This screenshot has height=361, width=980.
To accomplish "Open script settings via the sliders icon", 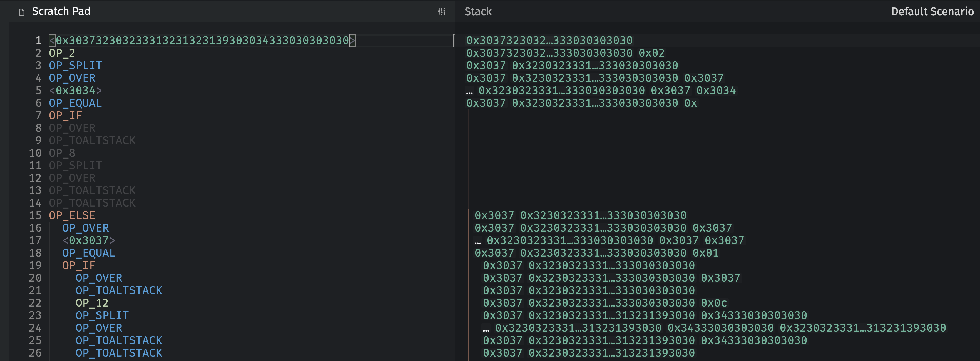I will (441, 12).
